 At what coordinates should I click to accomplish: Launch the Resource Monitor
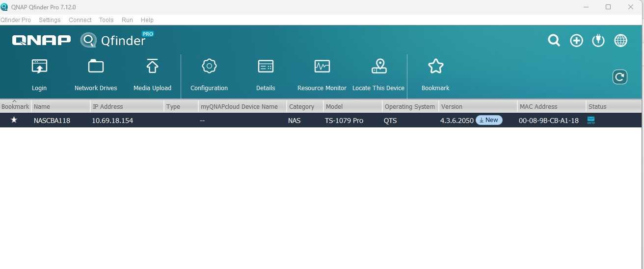(x=322, y=66)
